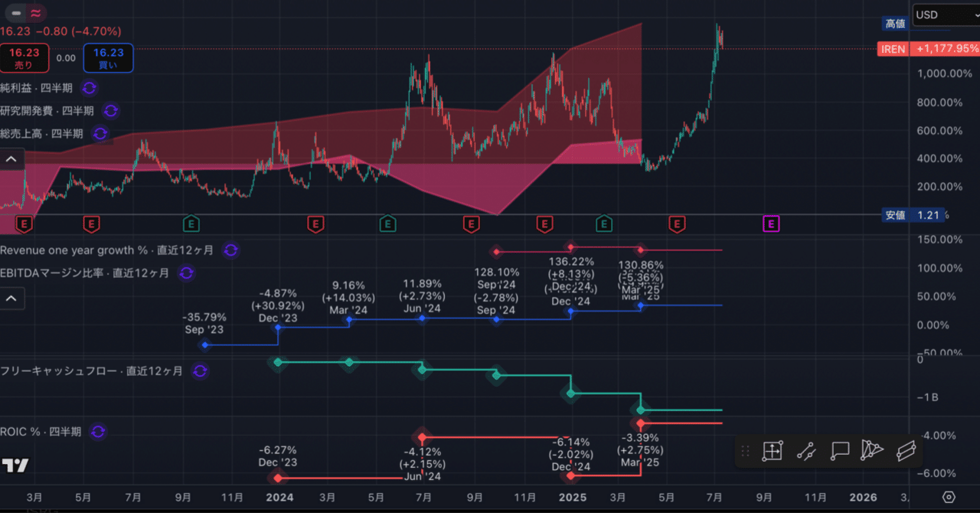The image size is (980, 513).
Task: Click the refresh icon beside Revenue one year growth %
Action: point(230,250)
